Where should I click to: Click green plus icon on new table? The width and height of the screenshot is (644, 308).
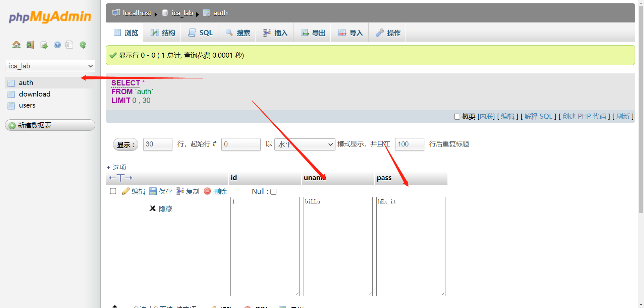[12, 125]
